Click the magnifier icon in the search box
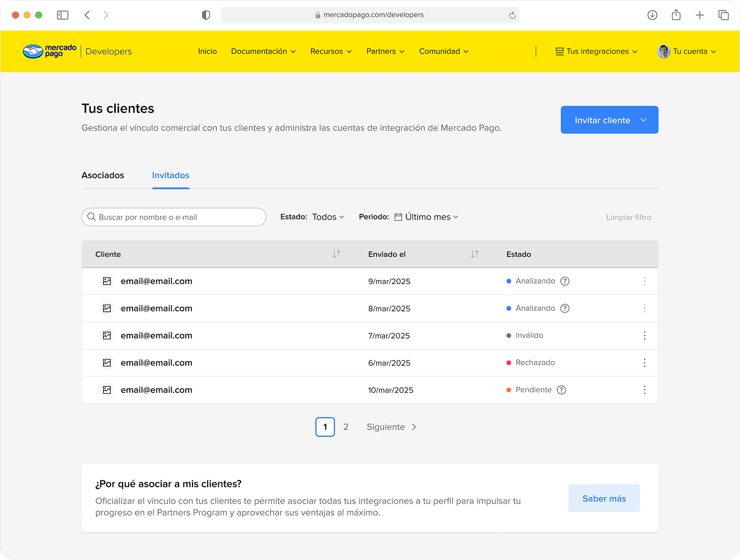 pos(92,217)
